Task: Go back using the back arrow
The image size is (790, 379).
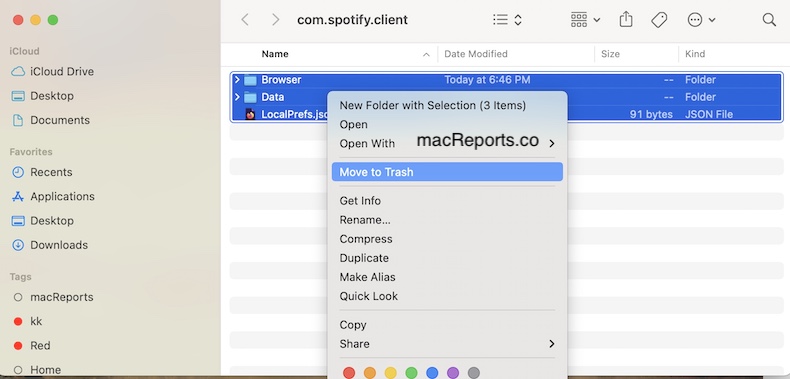Action: [x=245, y=20]
